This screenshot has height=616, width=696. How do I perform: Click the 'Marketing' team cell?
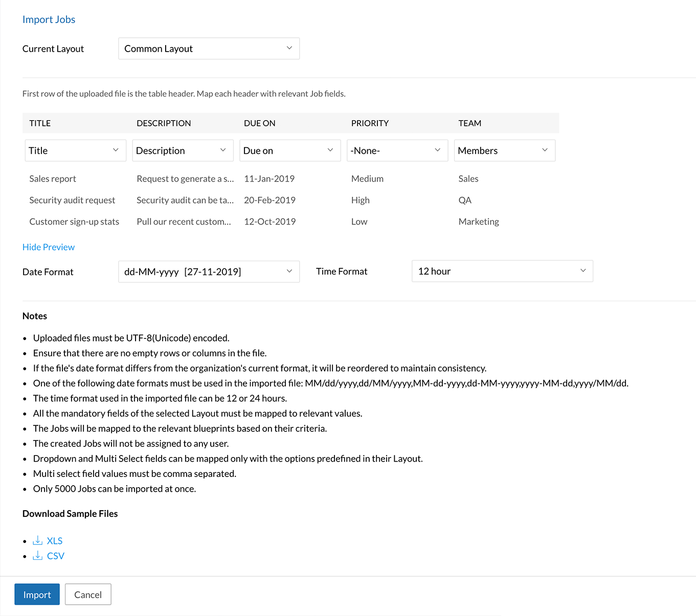[479, 221]
